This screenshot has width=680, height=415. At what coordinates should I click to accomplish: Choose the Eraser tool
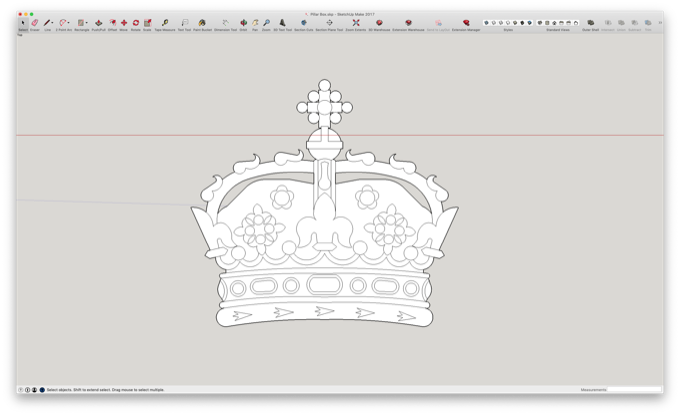pyautogui.click(x=35, y=23)
